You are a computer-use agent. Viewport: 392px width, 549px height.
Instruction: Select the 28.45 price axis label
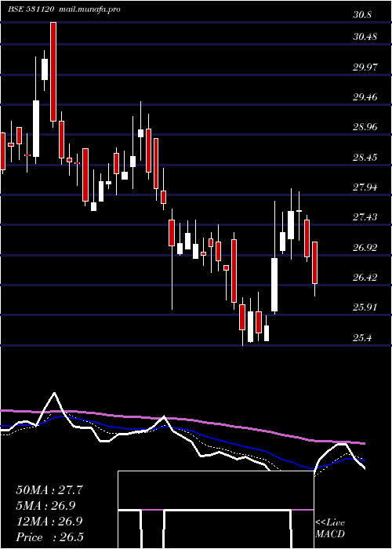pyautogui.click(x=365, y=157)
